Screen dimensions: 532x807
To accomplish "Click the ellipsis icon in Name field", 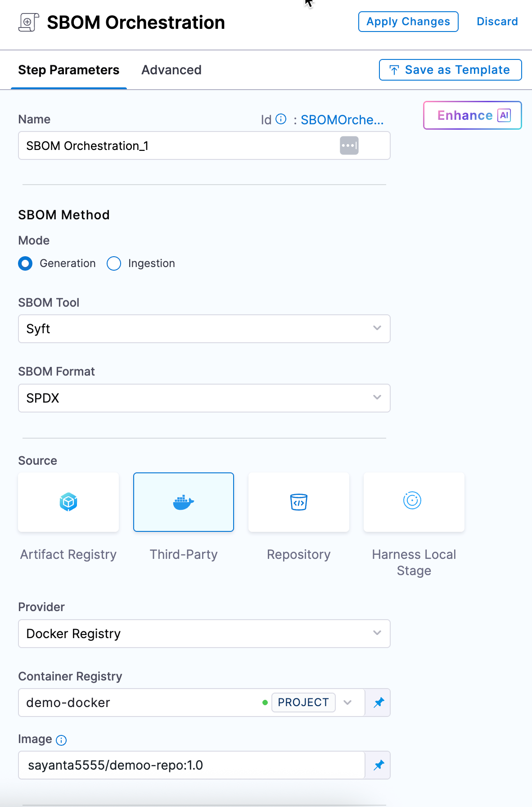I will point(349,145).
